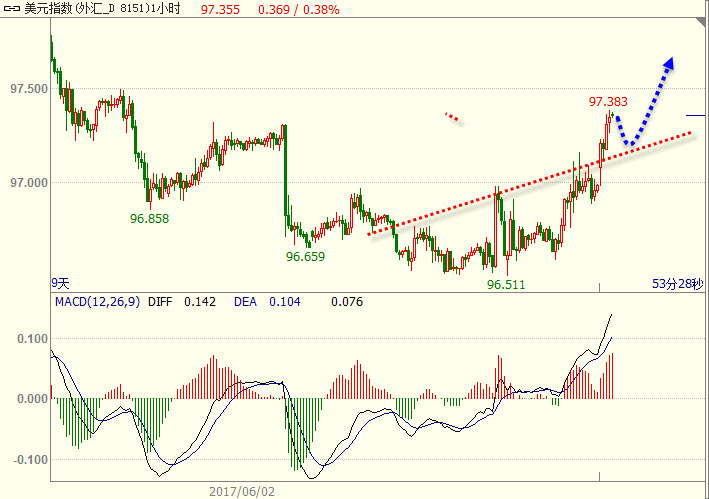The height and width of the screenshot is (499, 709).
Task: Click the 97.500 level on price axis
Action: 28,89
